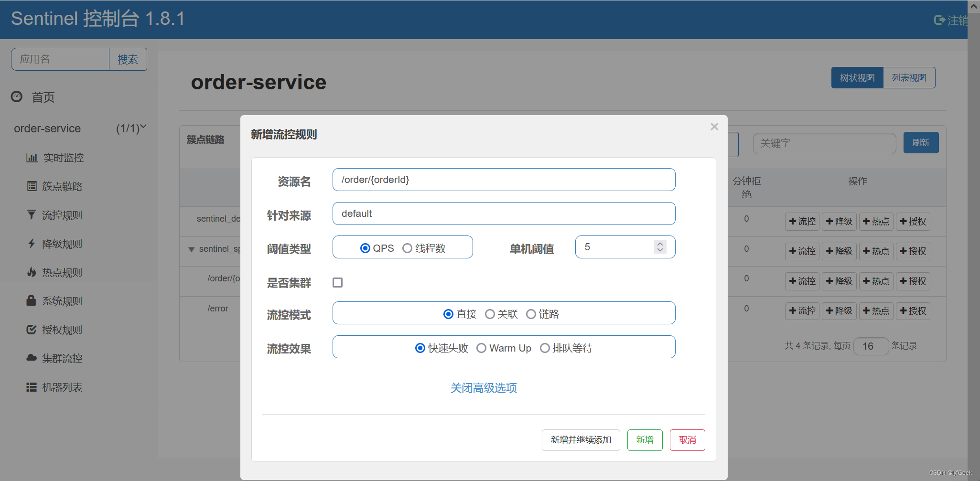
Task: Click +热点 in the /order row
Action: 876,281
